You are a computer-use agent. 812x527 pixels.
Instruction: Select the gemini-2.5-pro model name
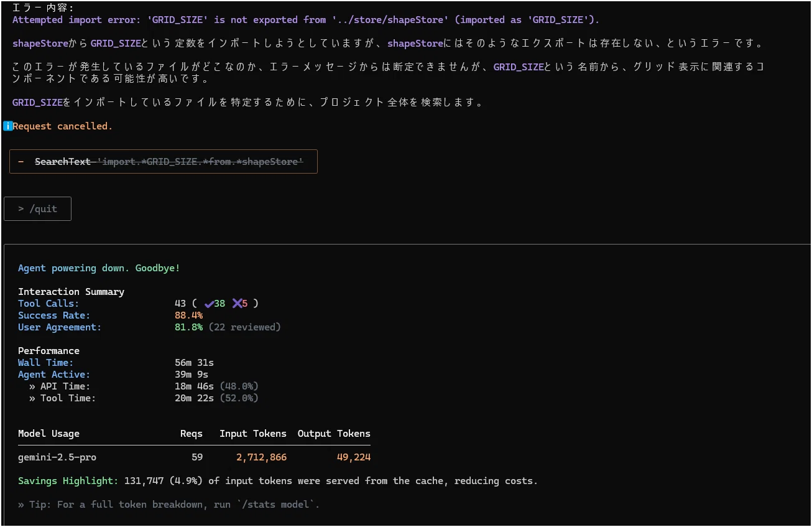(57, 457)
